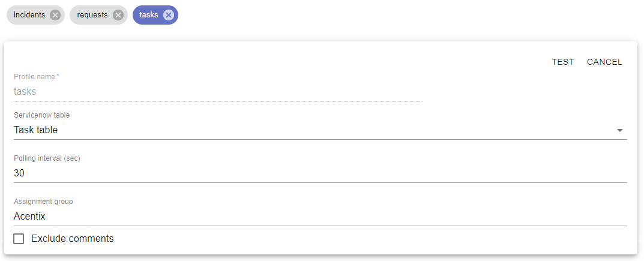This screenshot has height=261, width=644.
Task: Remove the incidents profile chip
Action: (55, 15)
